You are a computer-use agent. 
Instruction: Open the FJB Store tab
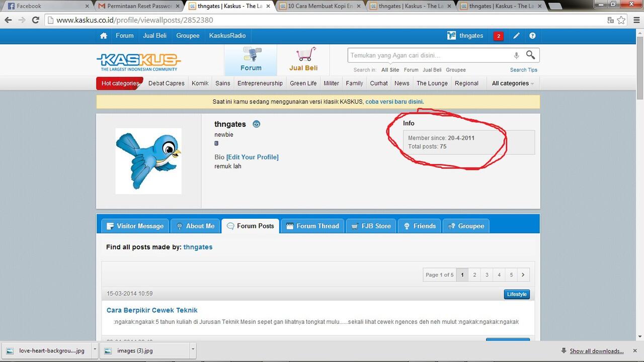tap(371, 226)
